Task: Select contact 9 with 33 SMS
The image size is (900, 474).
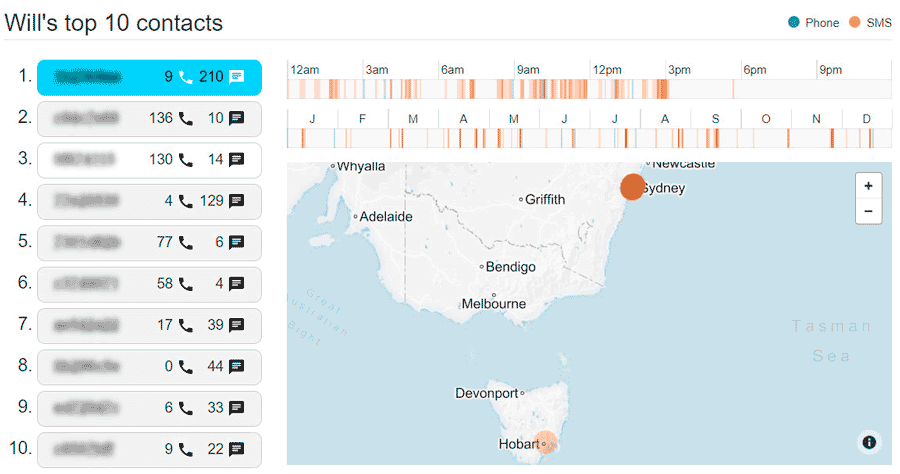Action: coord(149,408)
